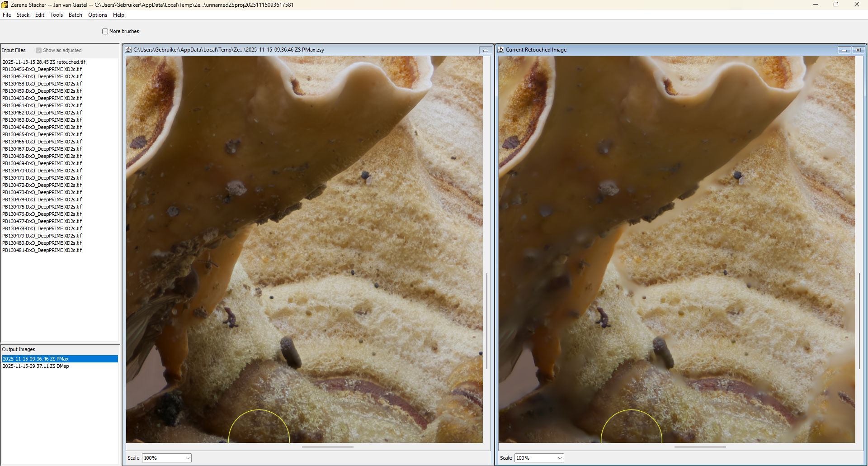Select input file PB130470-DxO_DeepPRIME XD2s.tif

tap(42, 171)
